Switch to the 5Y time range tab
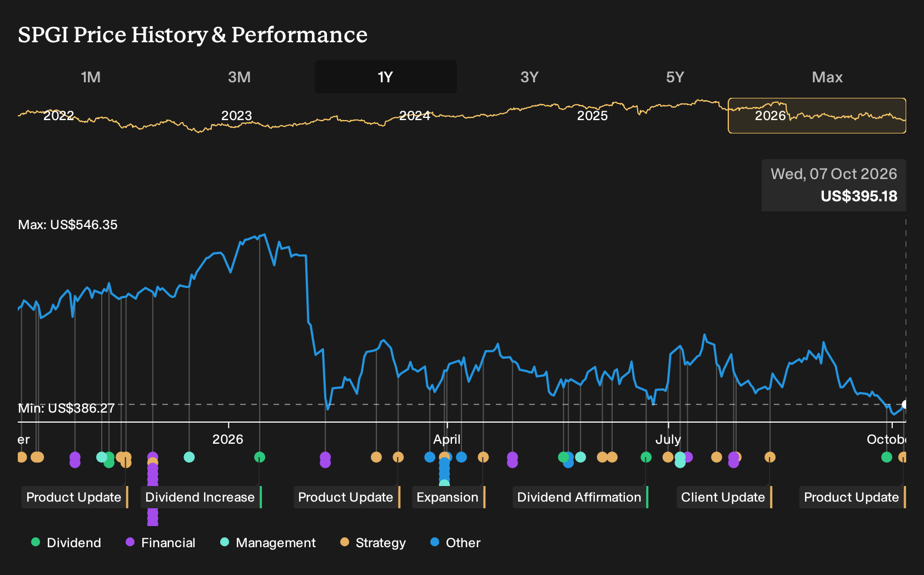This screenshot has height=575, width=924. click(675, 77)
